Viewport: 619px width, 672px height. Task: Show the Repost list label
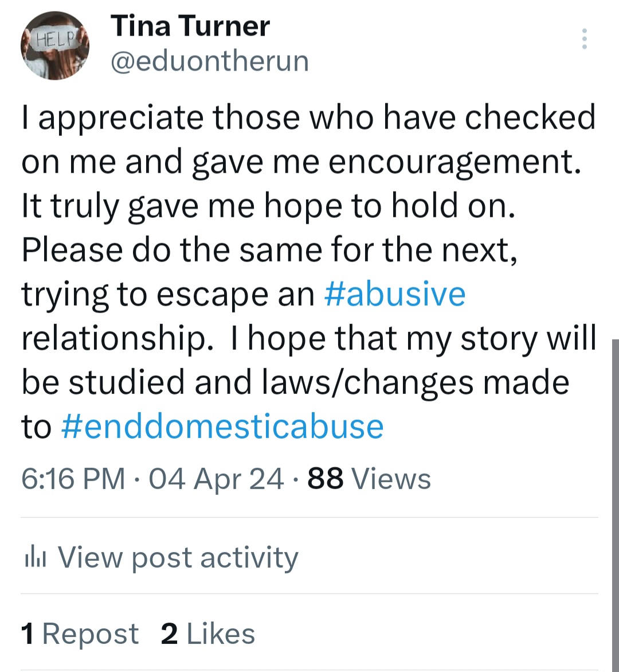[x=90, y=634]
